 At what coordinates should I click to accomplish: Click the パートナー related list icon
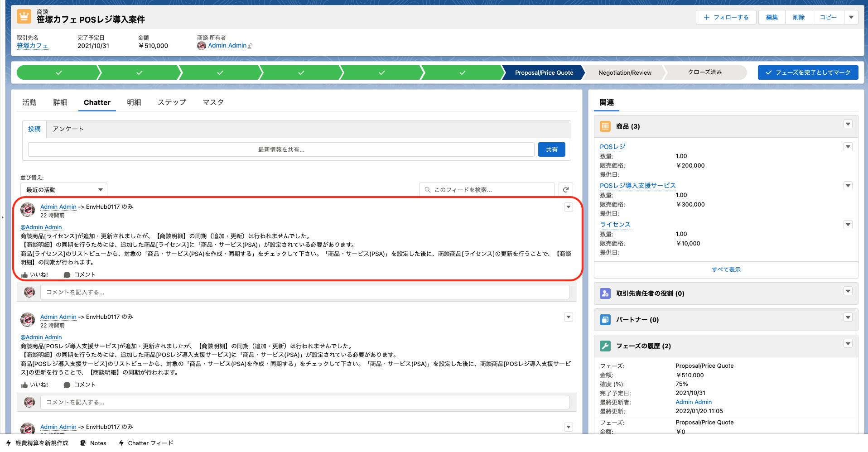[x=605, y=320]
